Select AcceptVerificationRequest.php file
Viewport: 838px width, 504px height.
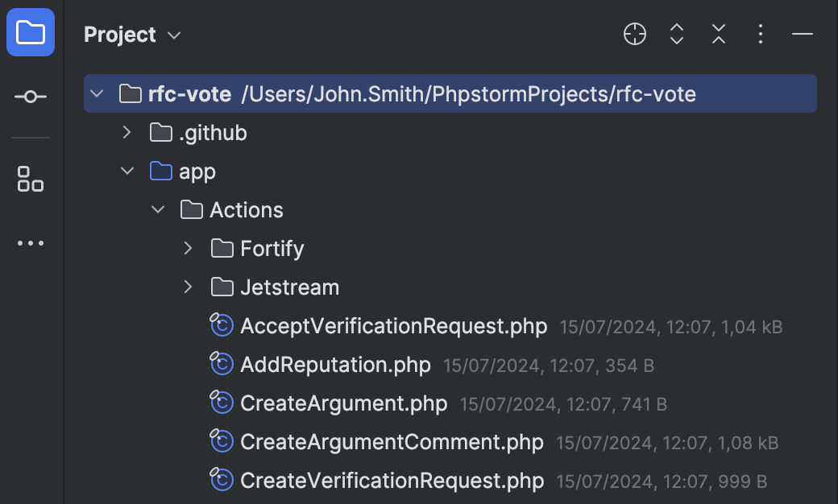[x=393, y=326]
